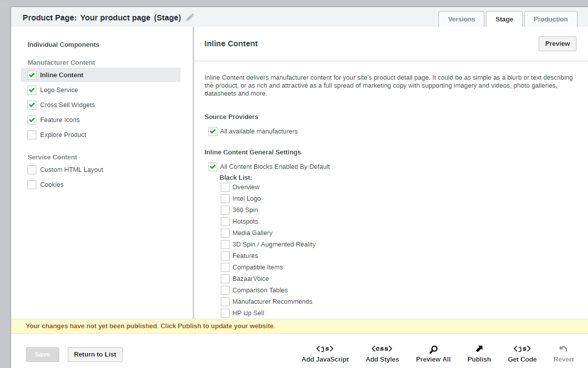Click the Add Styles css icon

click(382, 349)
